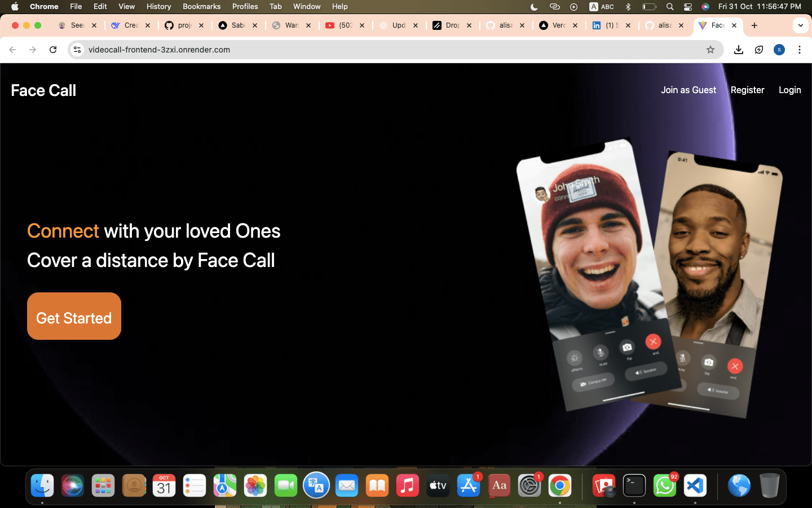Launch FaceTime from the Dock
This screenshot has width=812, height=508.
pos(285,485)
